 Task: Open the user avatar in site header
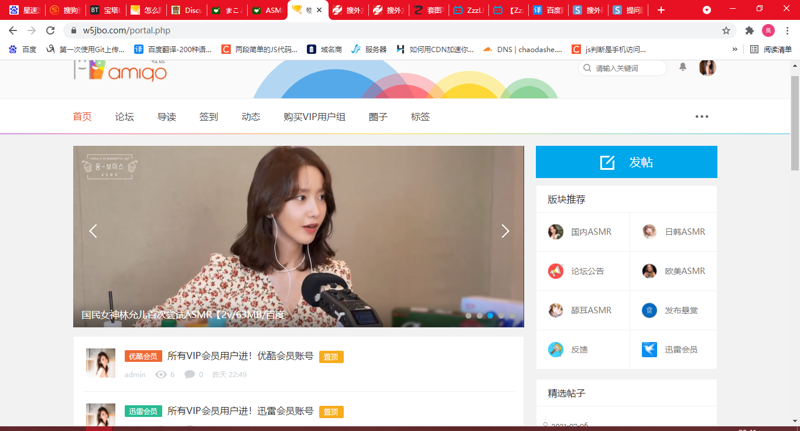coord(707,67)
